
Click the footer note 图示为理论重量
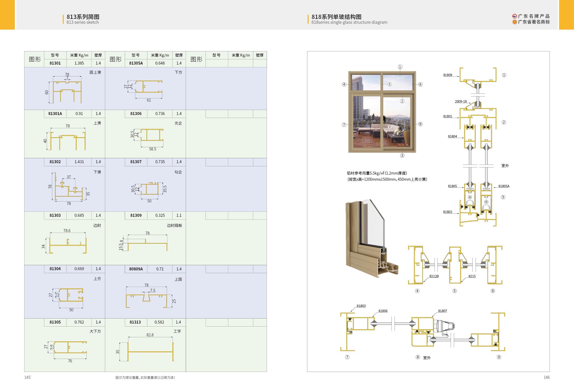pos(145,378)
